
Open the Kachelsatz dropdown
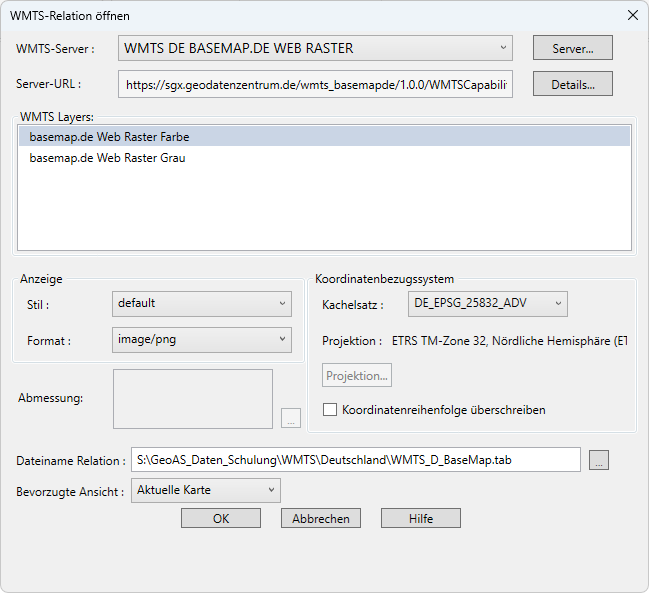(x=488, y=304)
